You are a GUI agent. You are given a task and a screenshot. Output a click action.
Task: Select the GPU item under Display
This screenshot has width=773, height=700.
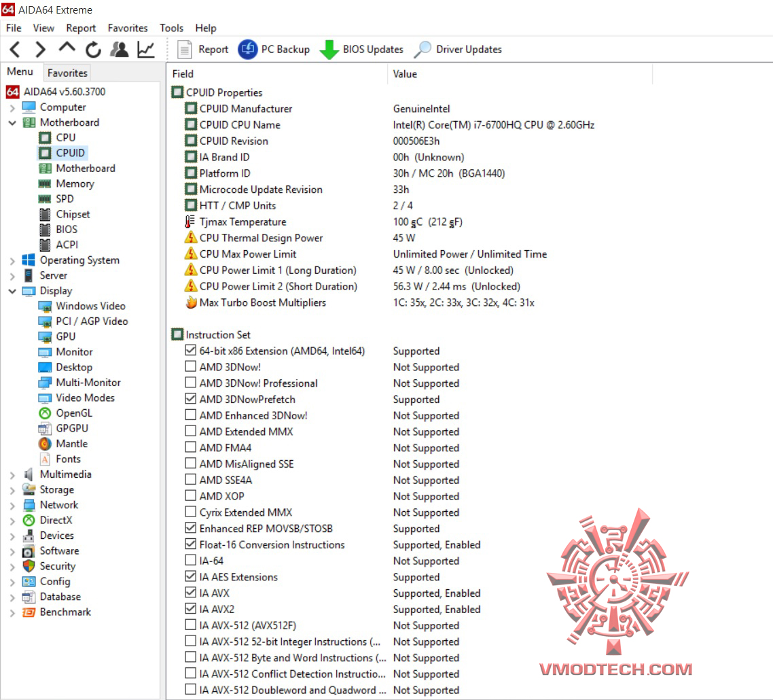pos(65,336)
